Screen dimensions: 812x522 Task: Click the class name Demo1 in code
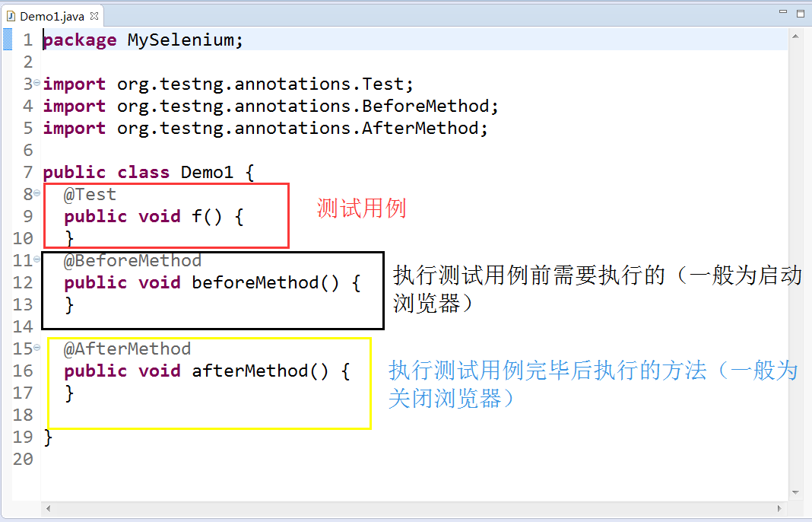point(207,172)
